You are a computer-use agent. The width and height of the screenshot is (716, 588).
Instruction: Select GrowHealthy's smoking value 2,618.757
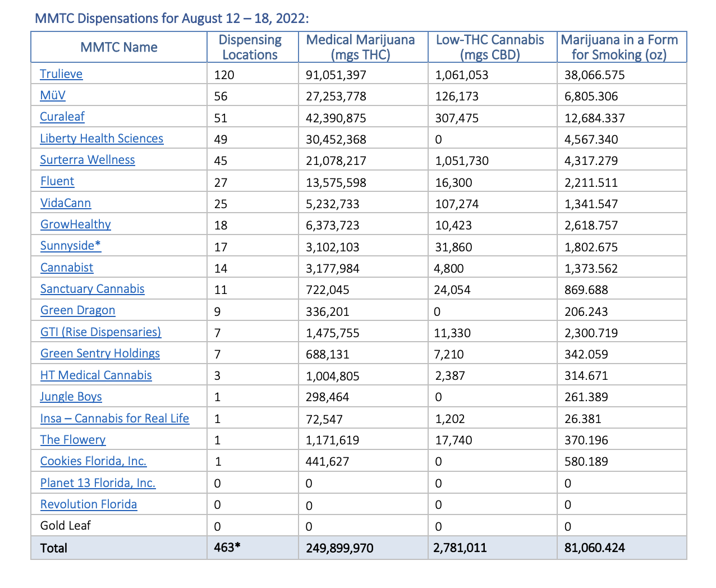point(591,226)
